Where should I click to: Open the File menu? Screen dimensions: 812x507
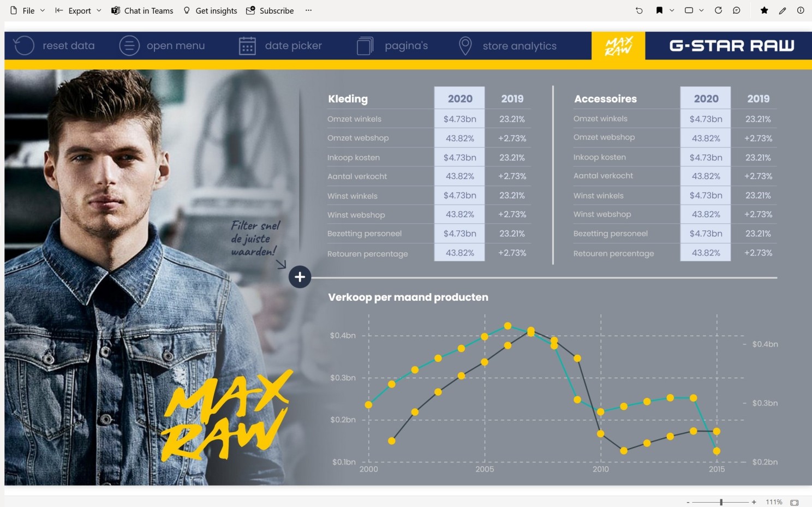coord(27,10)
